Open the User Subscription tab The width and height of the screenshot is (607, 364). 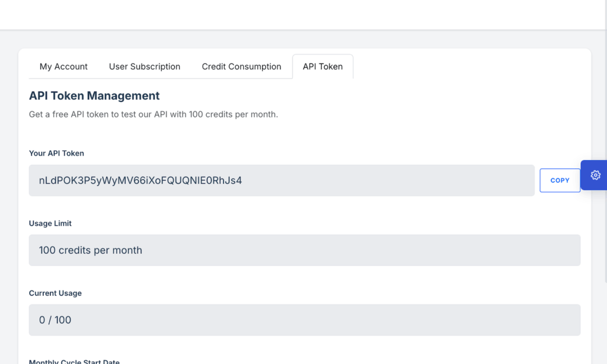click(145, 66)
